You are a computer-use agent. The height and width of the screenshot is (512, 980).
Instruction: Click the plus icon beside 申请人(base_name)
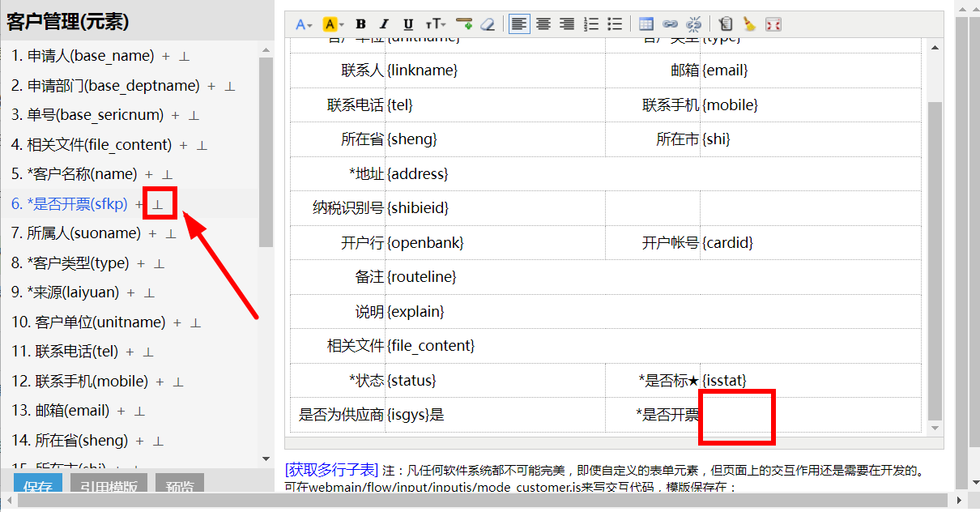(166, 57)
